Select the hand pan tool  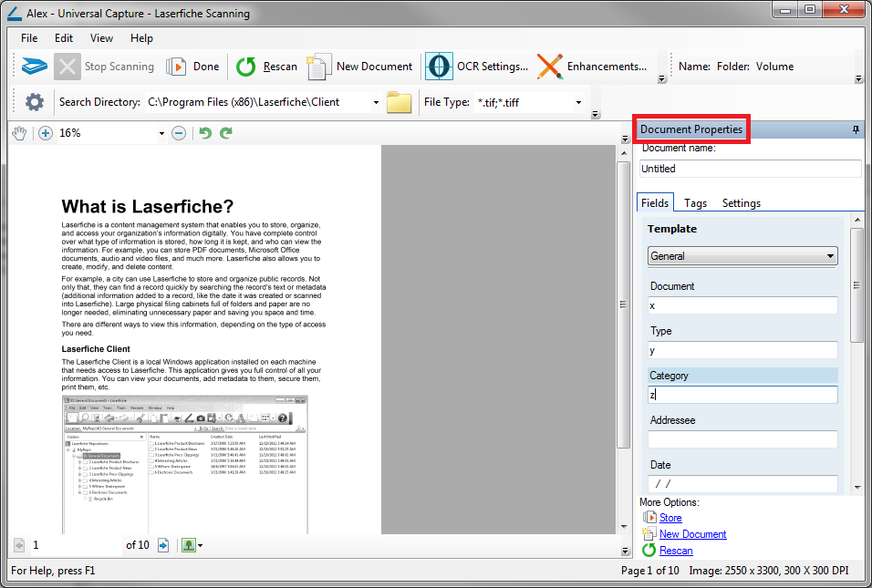[x=19, y=133]
